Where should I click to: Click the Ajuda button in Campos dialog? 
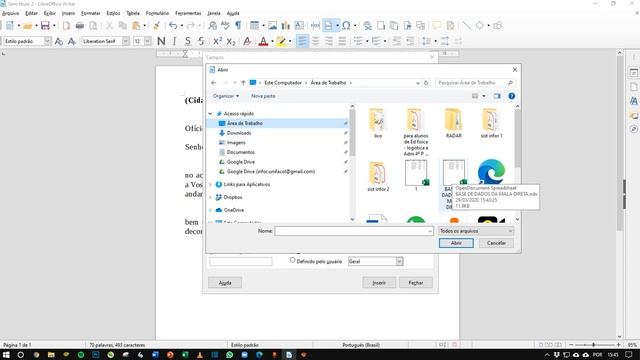point(225,282)
